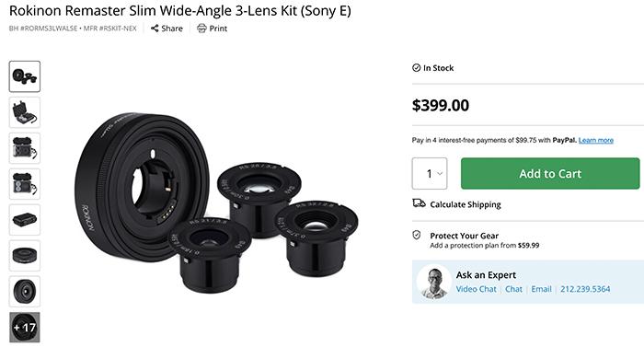
Task: Show the +17 more images thumbnail
Action: point(25,328)
